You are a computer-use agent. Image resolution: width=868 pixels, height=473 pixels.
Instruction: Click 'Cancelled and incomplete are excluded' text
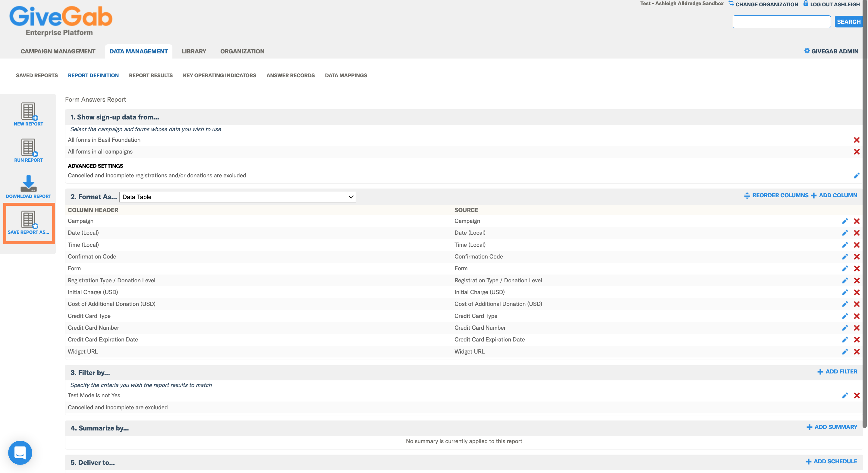pos(118,407)
